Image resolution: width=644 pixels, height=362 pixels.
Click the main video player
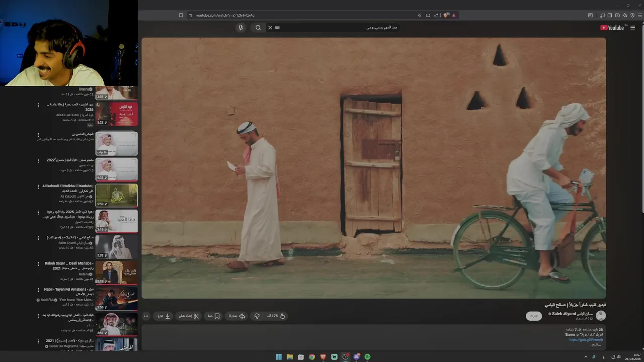point(374,168)
